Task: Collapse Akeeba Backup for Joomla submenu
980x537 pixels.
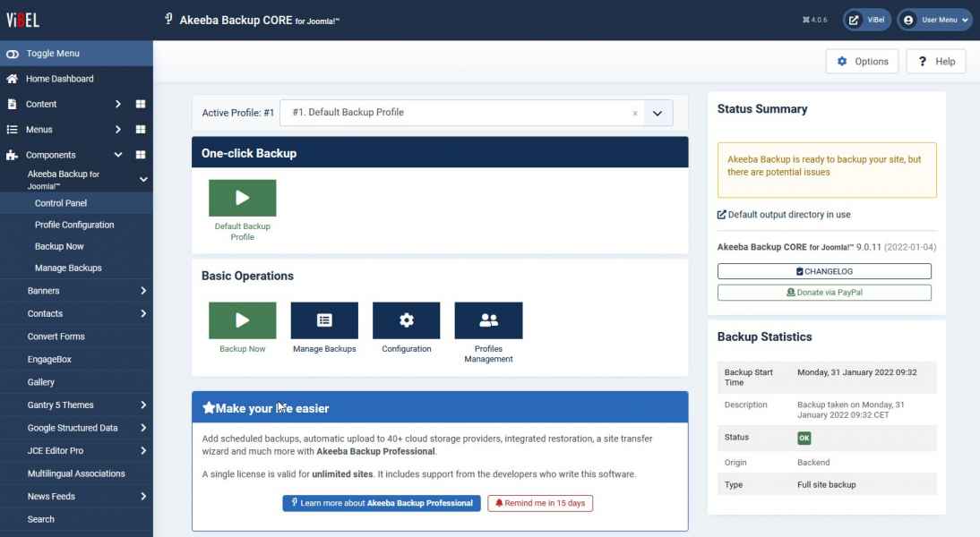Action: [143, 180]
